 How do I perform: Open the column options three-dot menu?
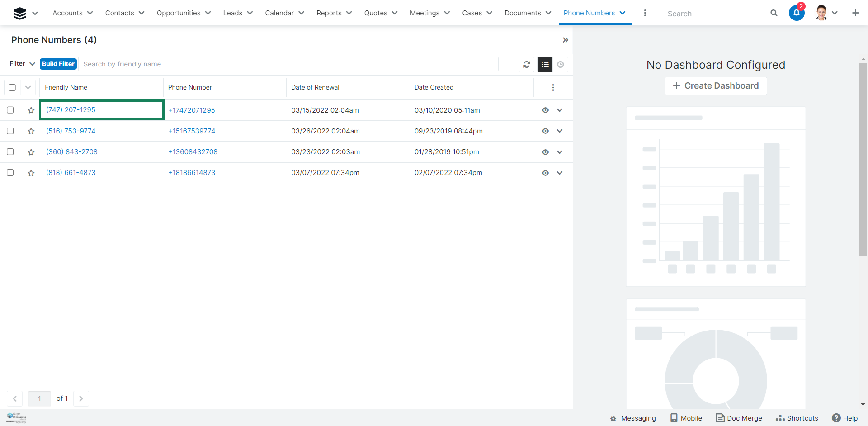[x=553, y=87]
